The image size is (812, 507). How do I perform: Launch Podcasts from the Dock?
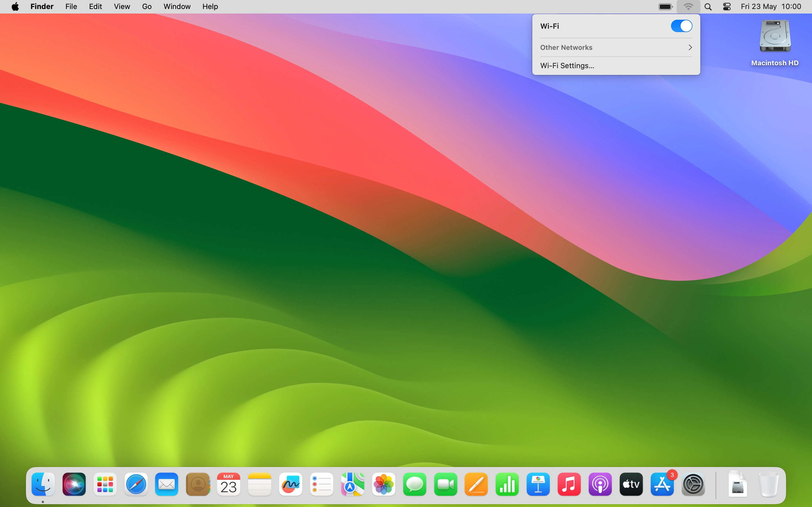(x=600, y=484)
